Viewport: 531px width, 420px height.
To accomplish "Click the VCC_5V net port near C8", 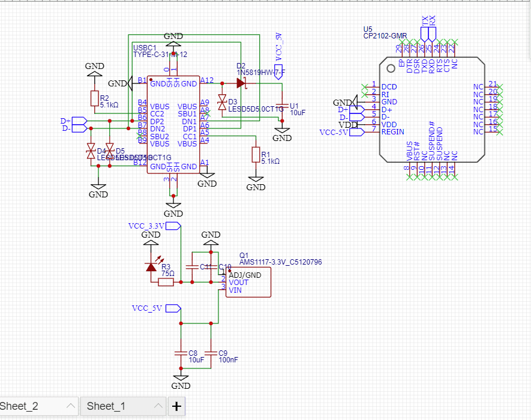I will tap(173, 308).
